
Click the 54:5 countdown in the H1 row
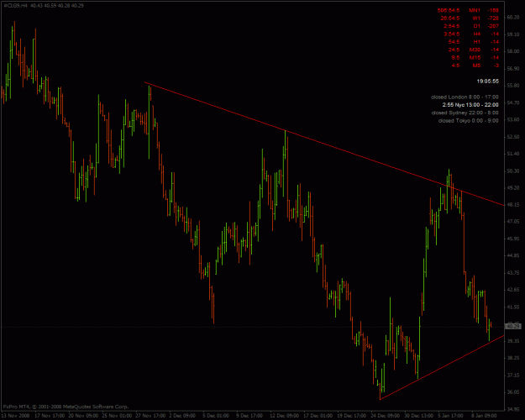[x=454, y=42]
